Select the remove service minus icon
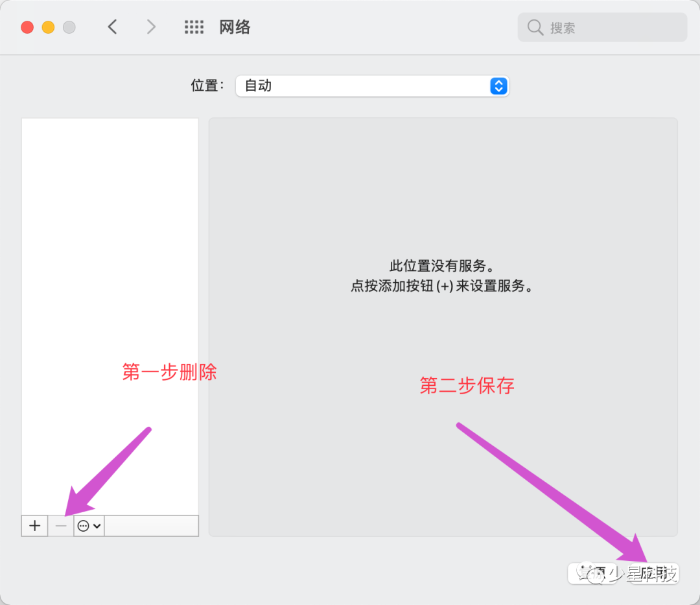The width and height of the screenshot is (700, 605). [x=60, y=525]
